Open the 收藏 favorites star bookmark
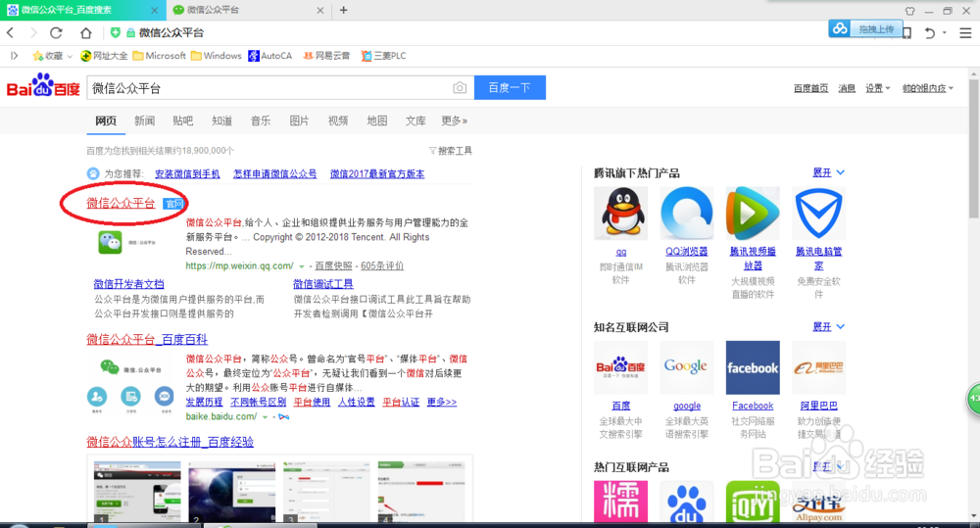Viewport: 980px width, 528px height. click(47, 56)
